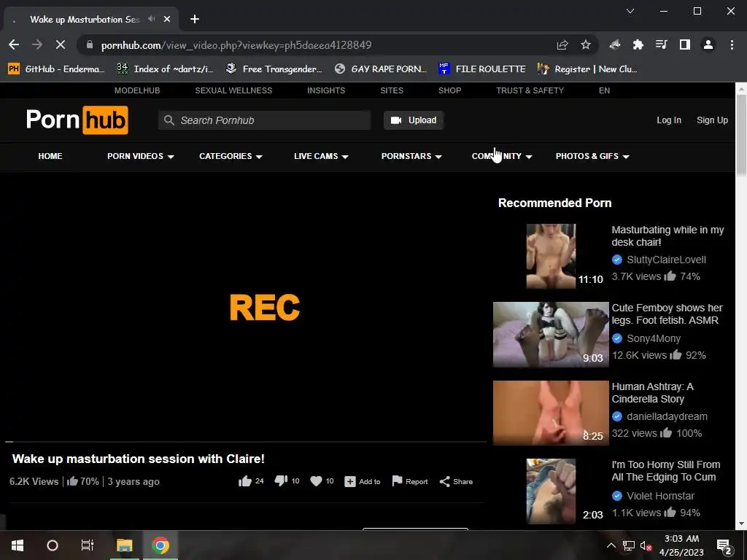The height and width of the screenshot is (560, 747).
Task: Expand the LIVE CAMS dropdown
Action: (321, 156)
